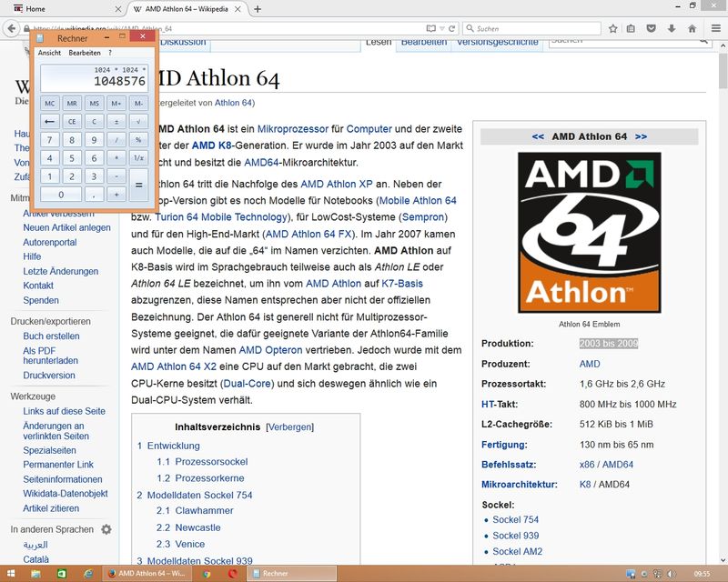Click the Firefox home icon in toolbar
Viewport: 728px width, 582px height.
692,28
